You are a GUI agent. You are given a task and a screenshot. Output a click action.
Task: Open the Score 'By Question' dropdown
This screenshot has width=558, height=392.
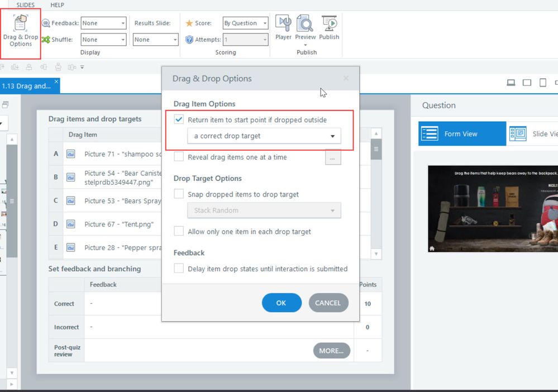[x=245, y=23]
